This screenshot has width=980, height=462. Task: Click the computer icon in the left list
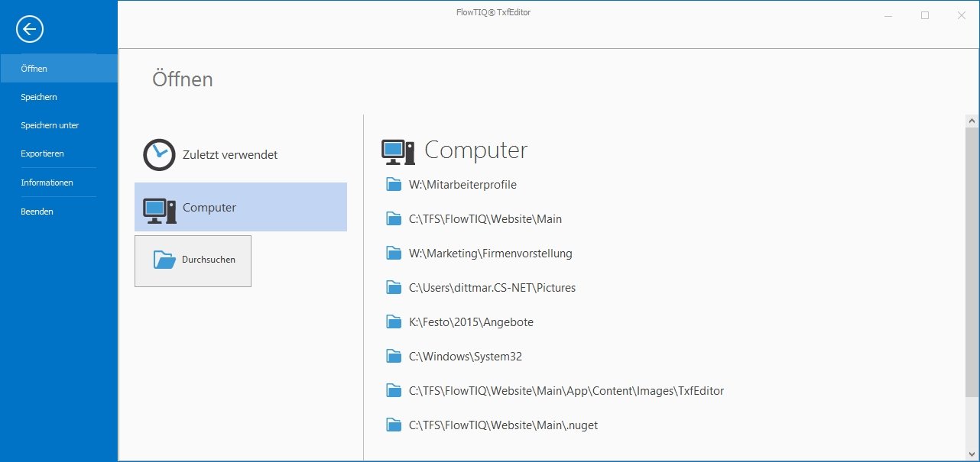coord(159,208)
